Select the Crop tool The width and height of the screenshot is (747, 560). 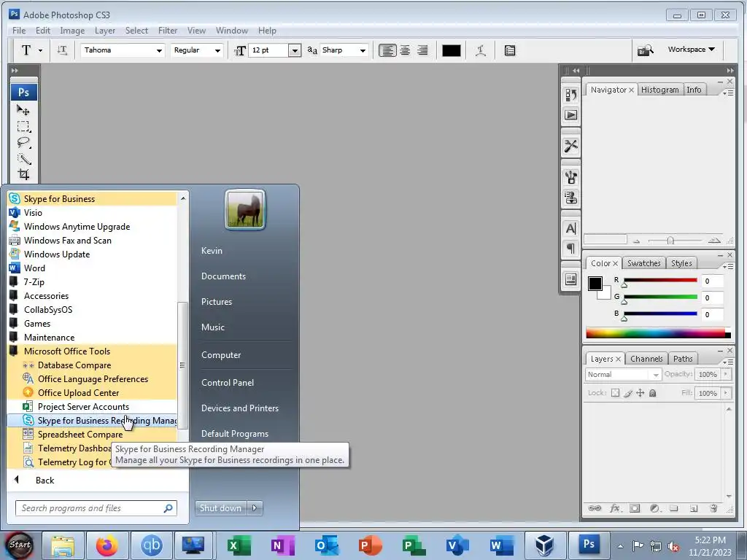pos(23,174)
